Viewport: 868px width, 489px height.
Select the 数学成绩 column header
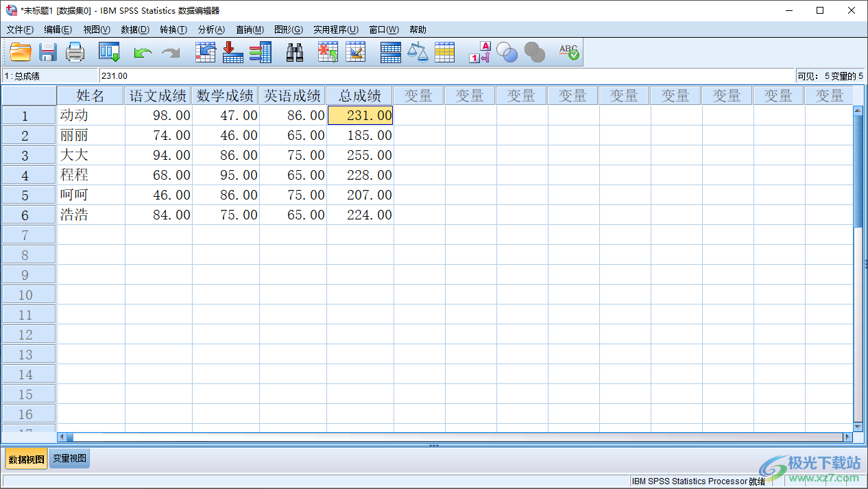[226, 95]
